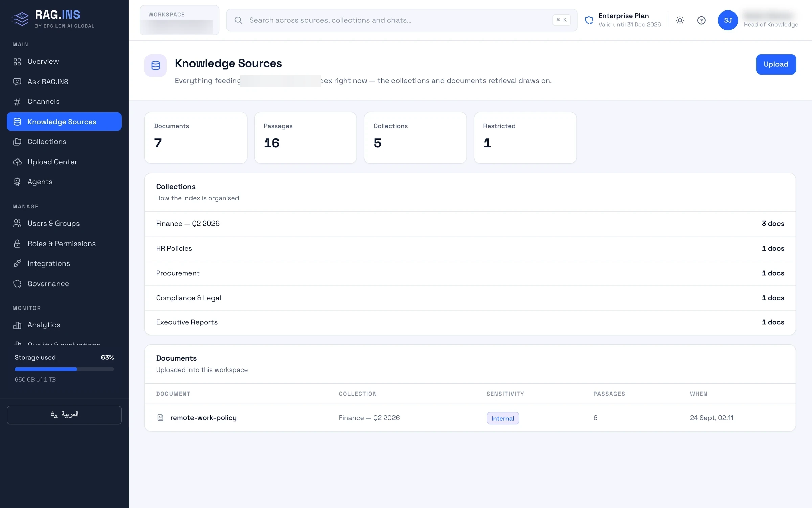
Task: Go to Overview in sidebar
Action: click(x=64, y=62)
